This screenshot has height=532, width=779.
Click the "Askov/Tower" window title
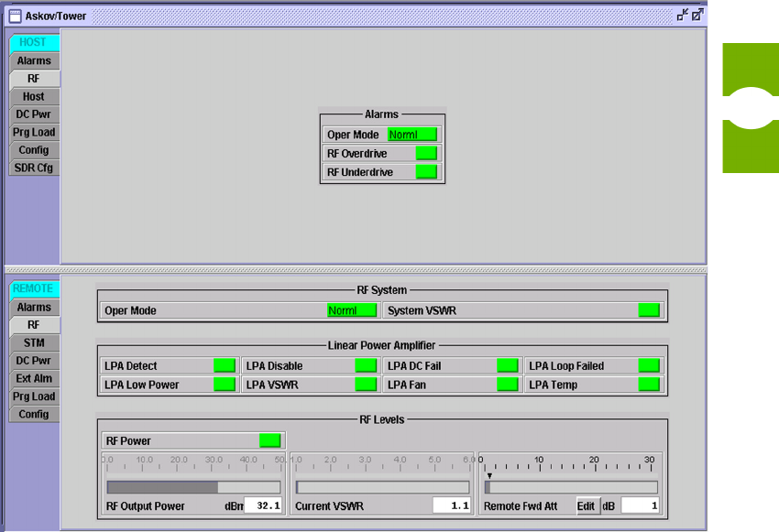pyautogui.click(x=56, y=16)
